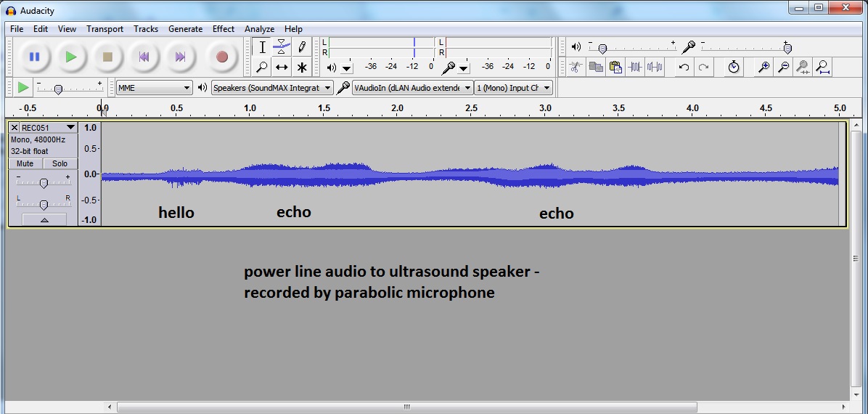Select the Draw pencil tool
Image resolution: width=868 pixels, height=414 pixels.
302,47
